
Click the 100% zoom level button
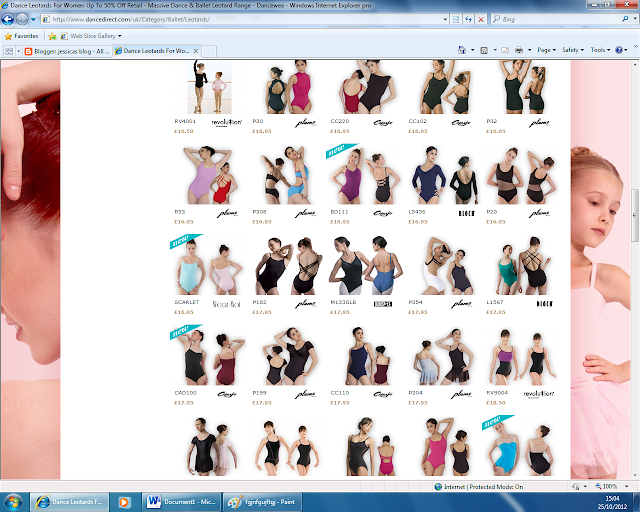[607, 487]
